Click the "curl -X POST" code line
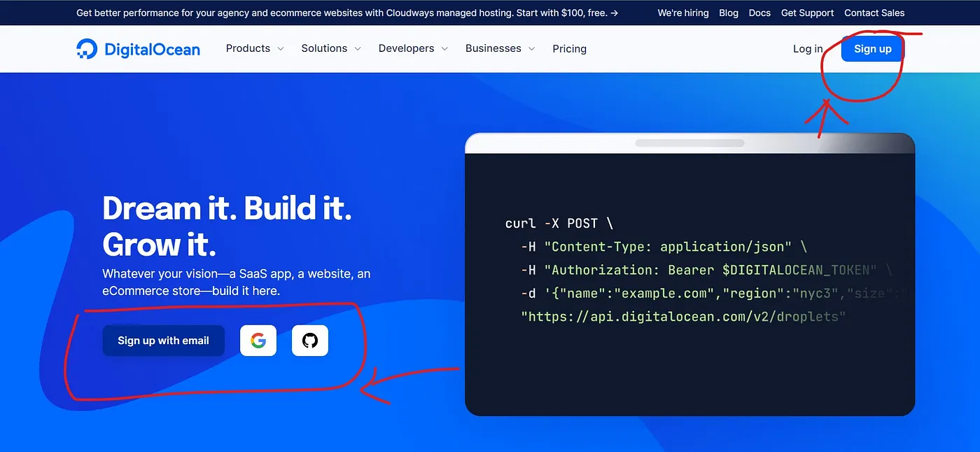 (x=559, y=224)
